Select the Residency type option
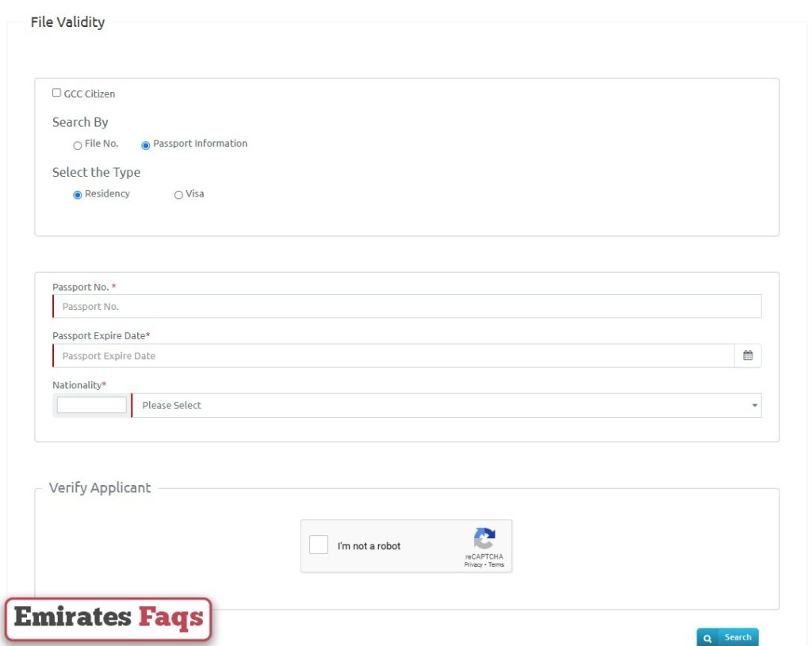812x646 pixels. coord(77,194)
